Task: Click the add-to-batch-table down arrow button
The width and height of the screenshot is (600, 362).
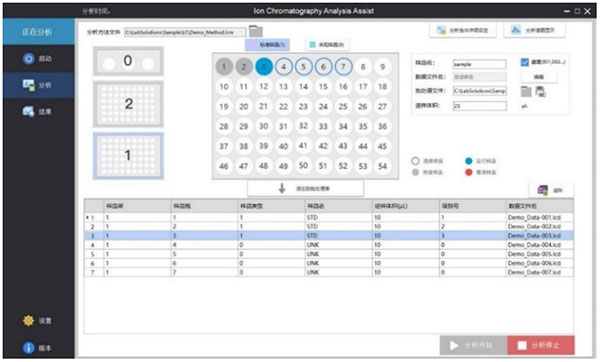Action: pyautogui.click(x=305, y=188)
